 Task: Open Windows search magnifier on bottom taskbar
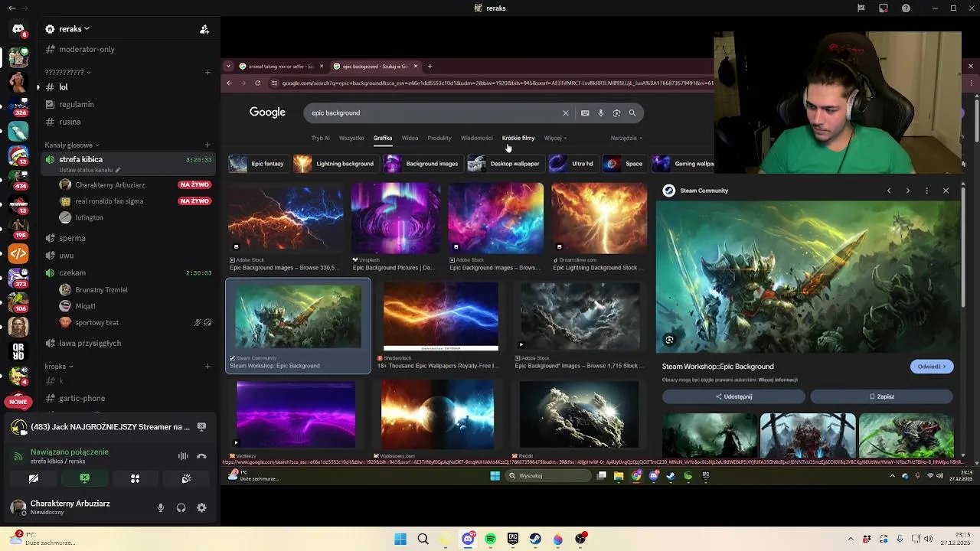point(423,539)
